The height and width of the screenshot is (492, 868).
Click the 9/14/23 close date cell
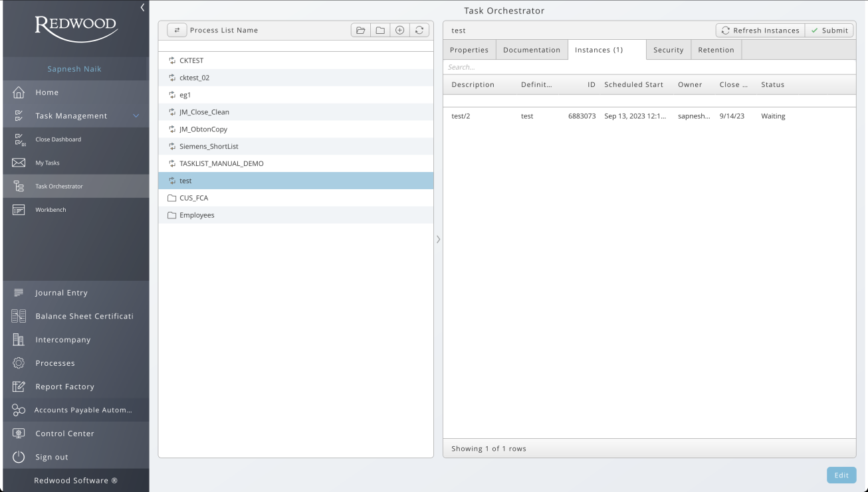(732, 116)
